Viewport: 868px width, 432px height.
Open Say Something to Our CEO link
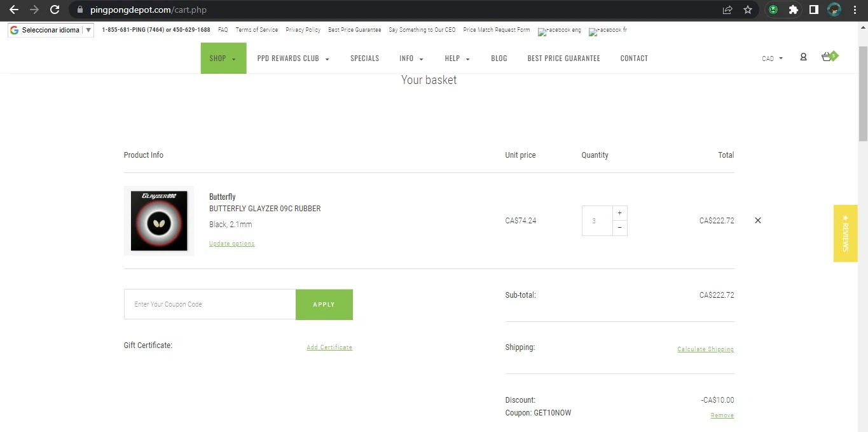422,30
